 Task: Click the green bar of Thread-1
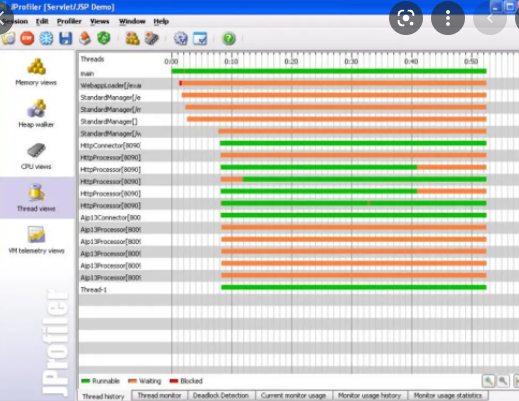point(354,287)
